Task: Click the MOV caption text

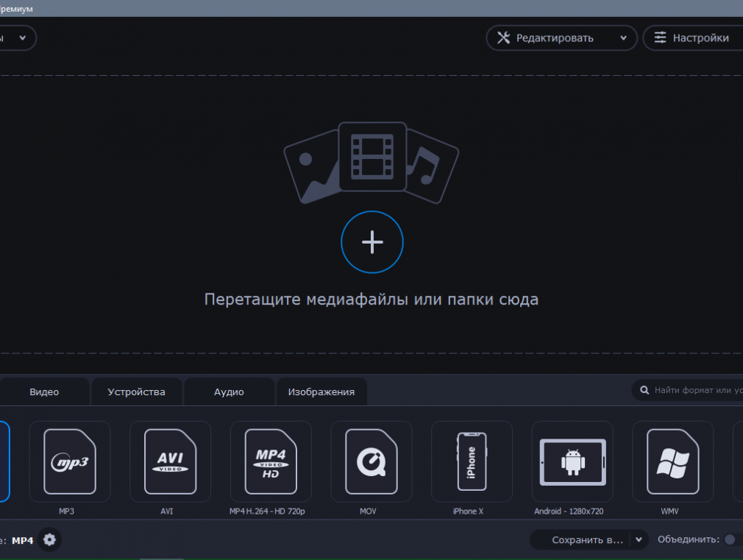Action: [x=368, y=511]
